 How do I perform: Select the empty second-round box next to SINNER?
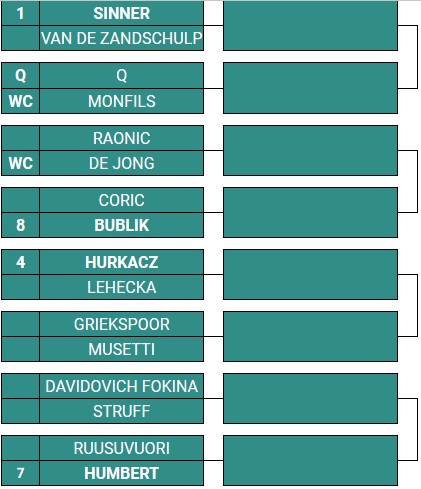[310, 26]
